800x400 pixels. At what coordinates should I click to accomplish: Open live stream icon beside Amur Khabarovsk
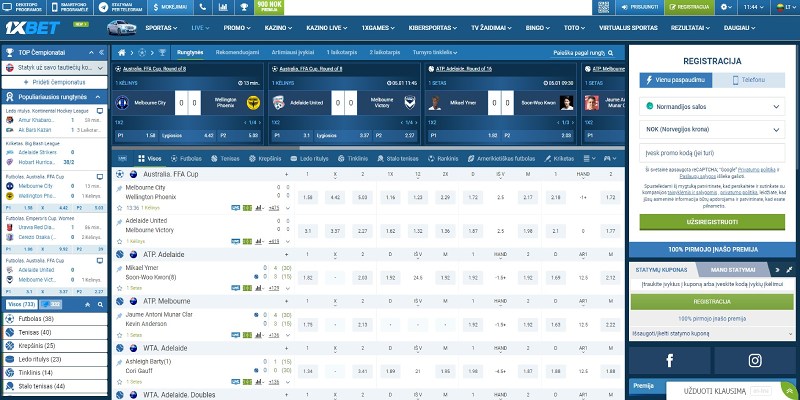[x=99, y=110]
